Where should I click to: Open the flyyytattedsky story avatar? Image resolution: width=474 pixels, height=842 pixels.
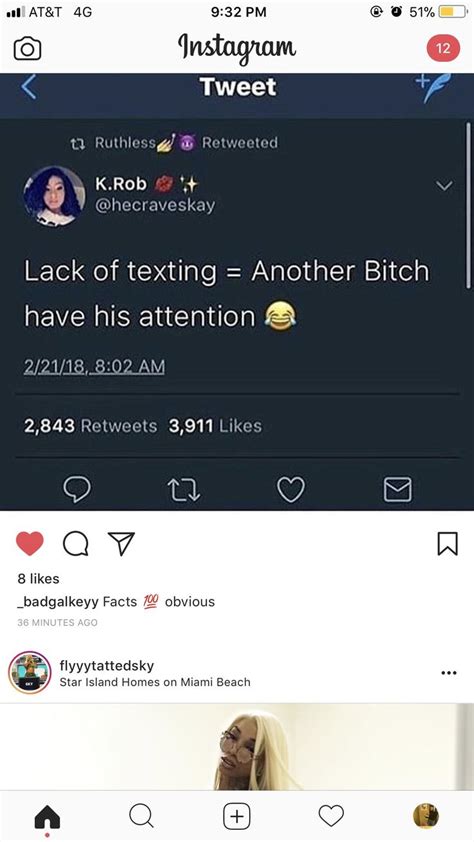[30, 673]
